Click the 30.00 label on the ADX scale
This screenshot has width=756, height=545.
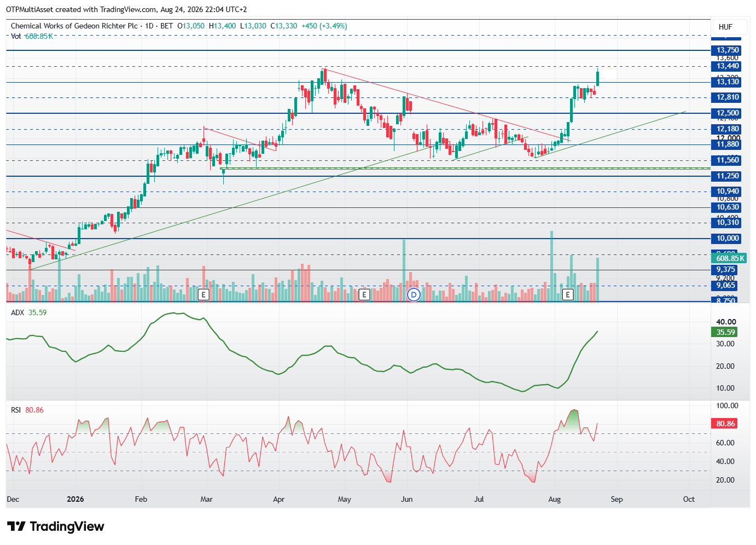pos(726,344)
